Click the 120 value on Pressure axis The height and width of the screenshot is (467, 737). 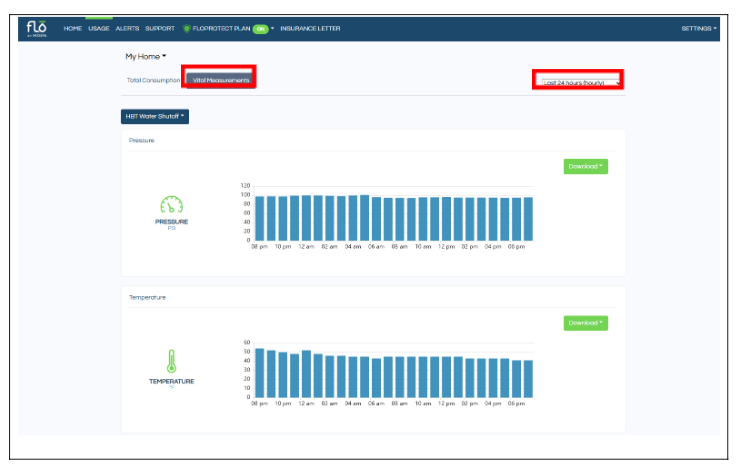(245, 186)
